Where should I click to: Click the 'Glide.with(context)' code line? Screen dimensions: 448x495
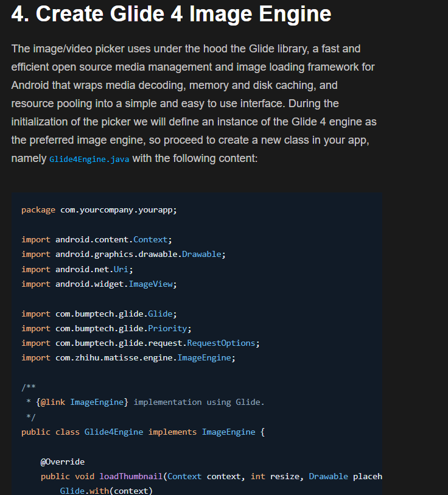[x=106, y=491]
